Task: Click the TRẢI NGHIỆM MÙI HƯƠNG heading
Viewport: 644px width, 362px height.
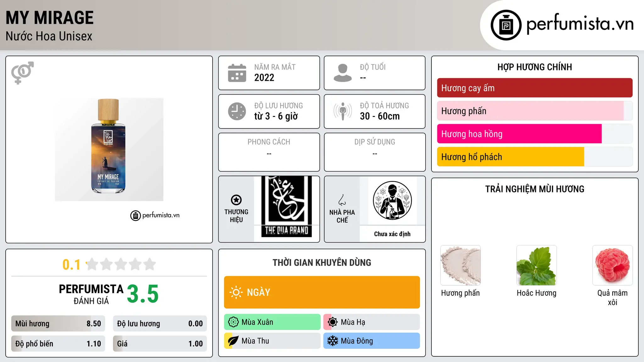Action: (535, 189)
